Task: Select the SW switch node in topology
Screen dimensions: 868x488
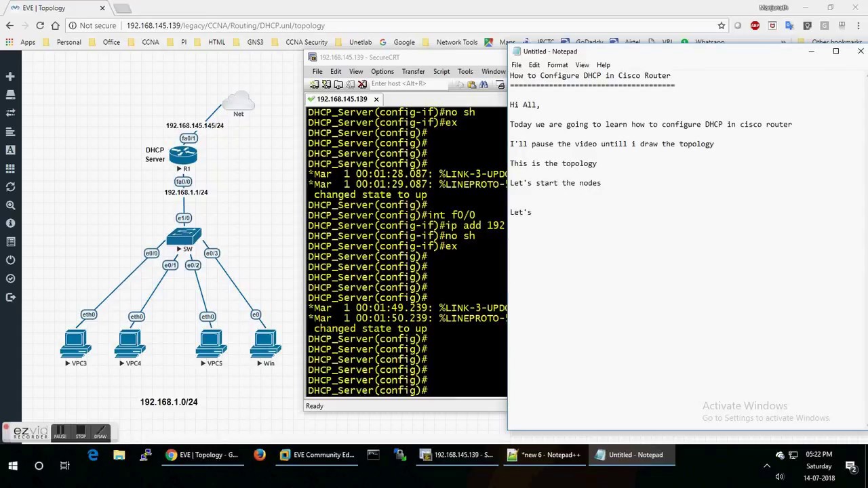Action: (x=184, y=237)
